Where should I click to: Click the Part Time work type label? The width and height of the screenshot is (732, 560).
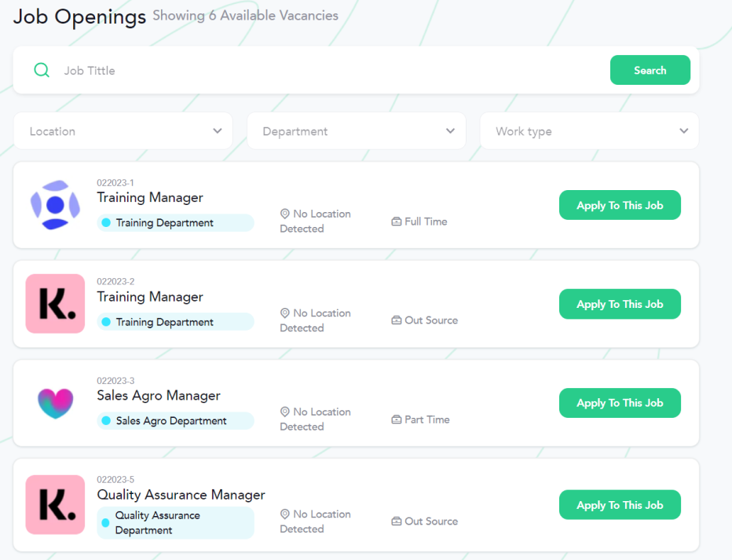pyautogui.click(x=427, y=419)
